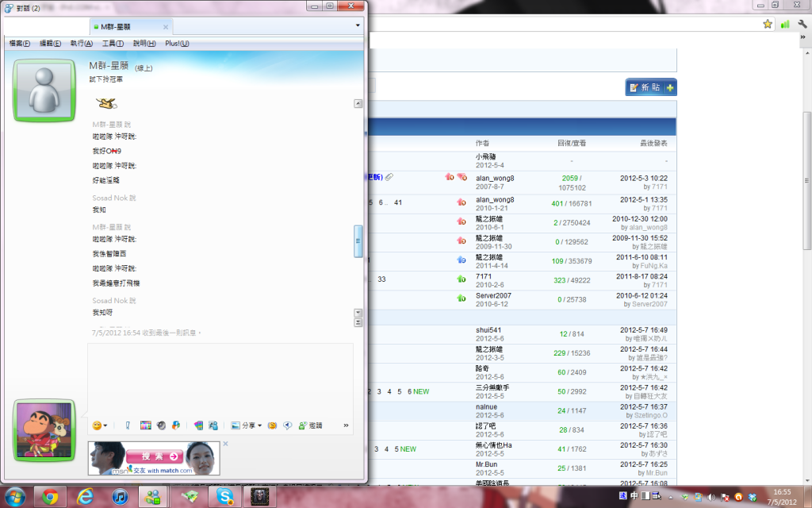Screen dimensions: 812x508
Task: Open the conversation tab list dropdown arrow
Action: coord(357,26)
